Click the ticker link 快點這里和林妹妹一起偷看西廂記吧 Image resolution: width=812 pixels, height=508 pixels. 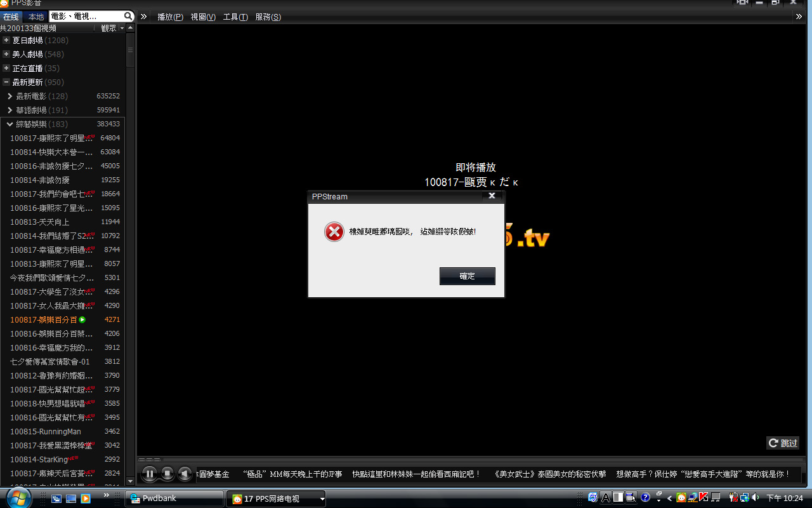coord(417,474)
